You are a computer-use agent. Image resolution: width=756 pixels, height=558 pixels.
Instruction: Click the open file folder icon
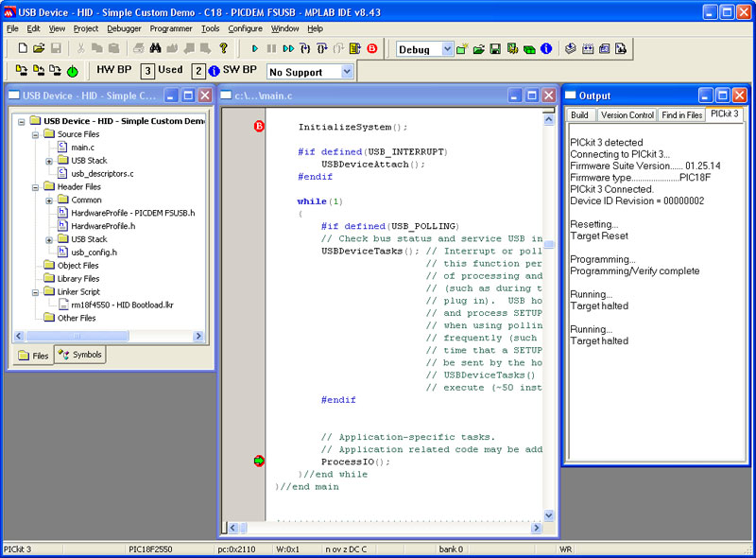click(39, 48)
